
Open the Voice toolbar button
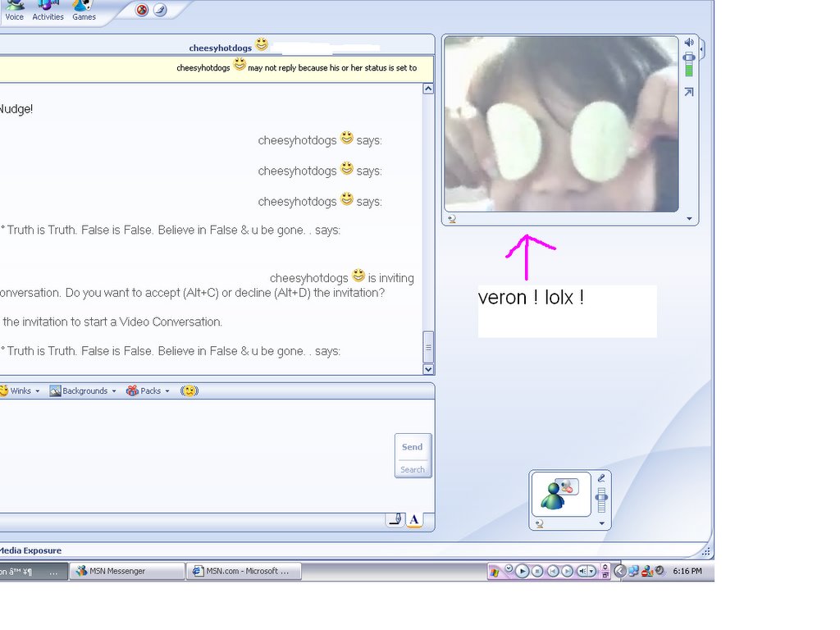(x=15, y=11)
